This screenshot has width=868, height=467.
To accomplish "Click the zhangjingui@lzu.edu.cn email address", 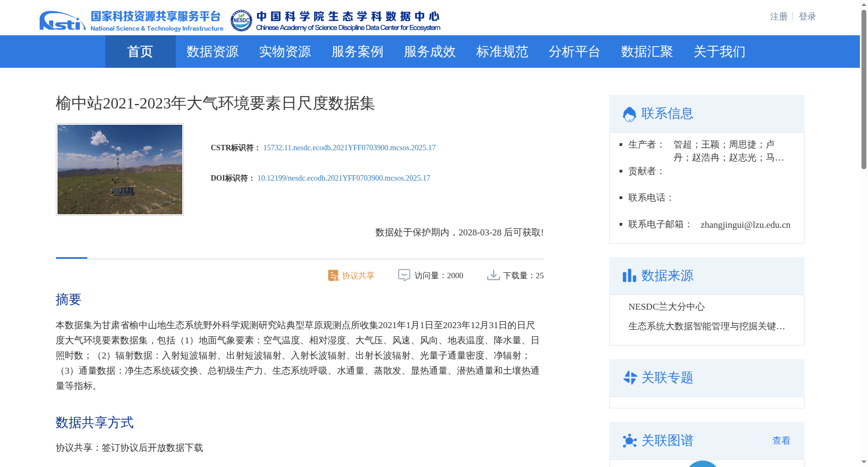I will (745, 225).
